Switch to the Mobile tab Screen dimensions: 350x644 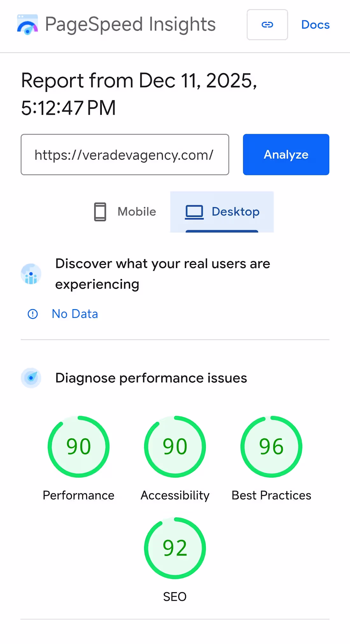[125, 211]
